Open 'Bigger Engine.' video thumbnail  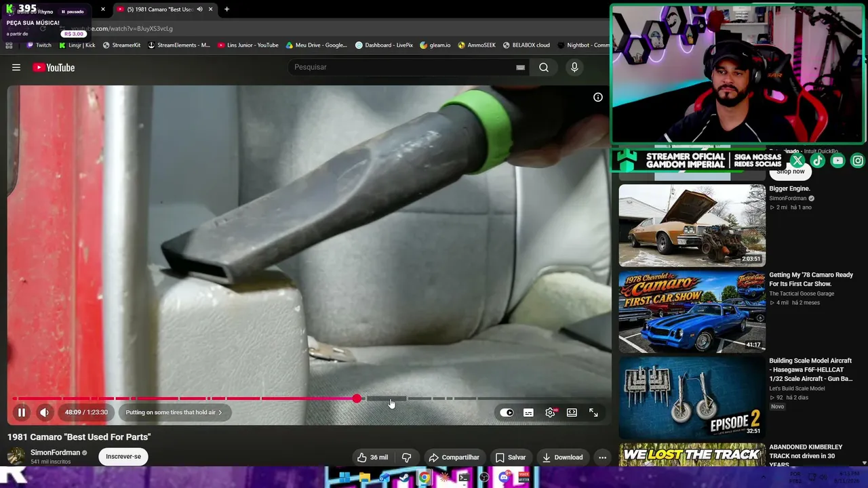pos(692,226)
